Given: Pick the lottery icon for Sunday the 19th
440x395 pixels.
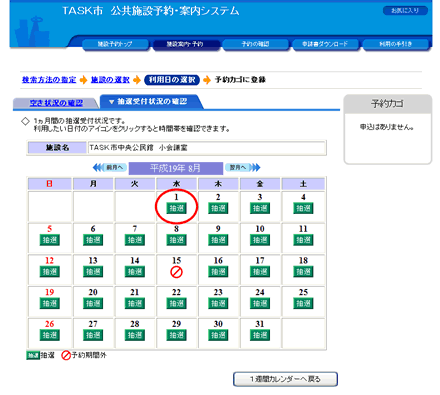Looking at the screenshot, I should coord(50,303).
